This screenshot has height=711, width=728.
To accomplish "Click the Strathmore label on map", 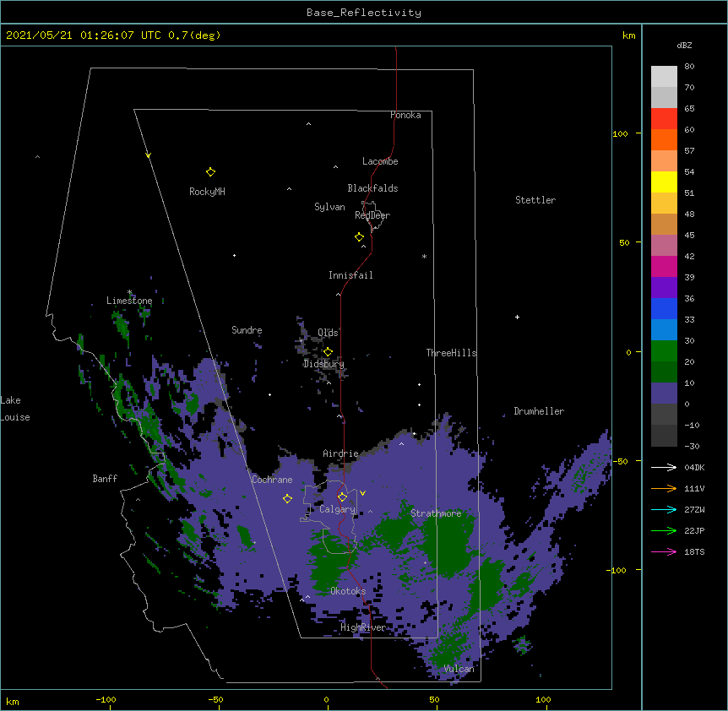I will click(x=436, y=513).
